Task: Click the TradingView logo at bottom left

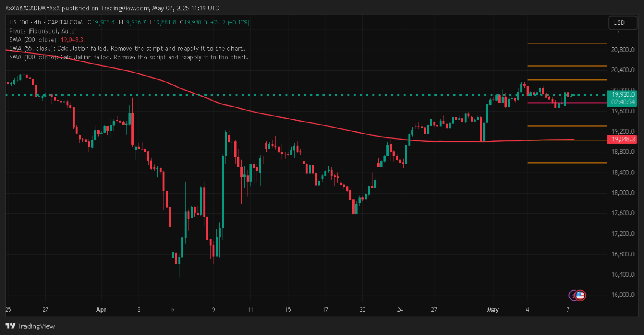Action: (x=30, y=326)
